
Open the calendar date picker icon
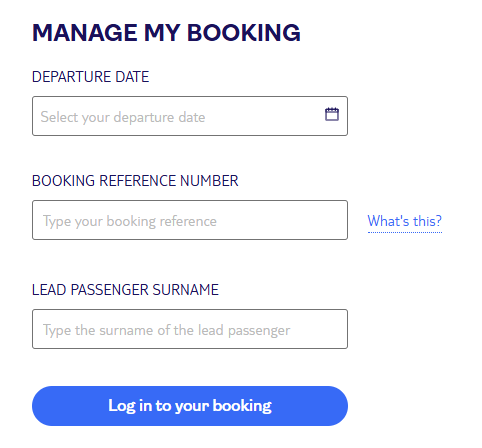pos(332,114)
